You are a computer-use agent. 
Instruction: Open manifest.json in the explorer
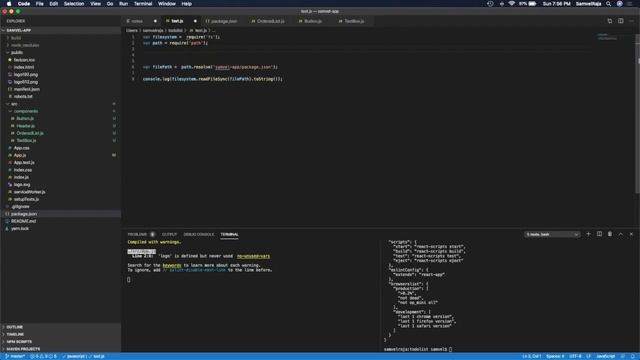60,89
